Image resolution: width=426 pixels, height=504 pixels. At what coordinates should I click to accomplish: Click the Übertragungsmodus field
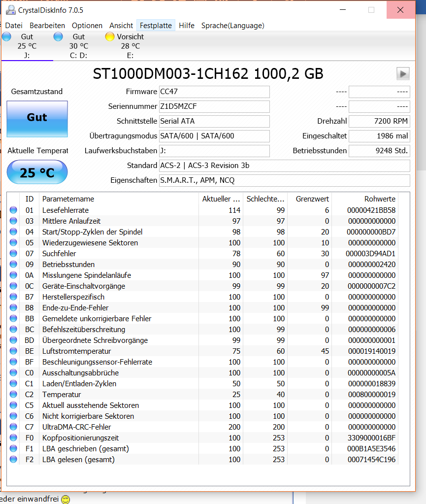coord(214,136)
